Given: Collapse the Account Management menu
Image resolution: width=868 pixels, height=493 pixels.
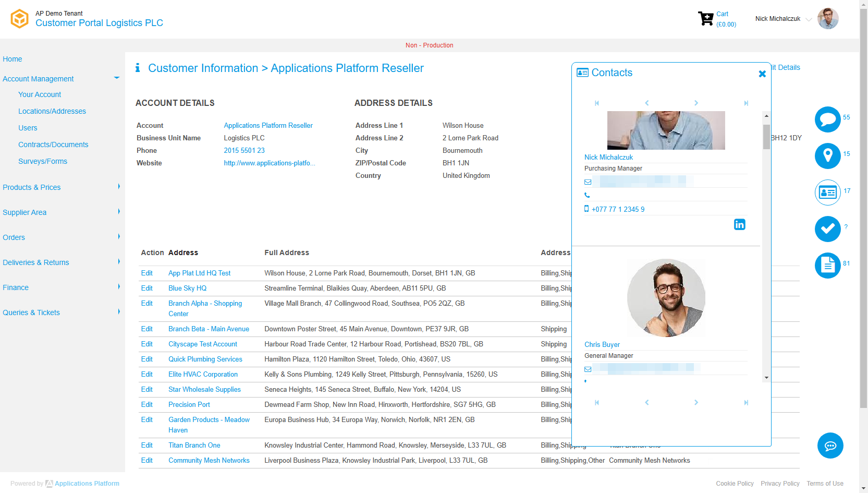Looking at the screenshot, I should point(117,78).
